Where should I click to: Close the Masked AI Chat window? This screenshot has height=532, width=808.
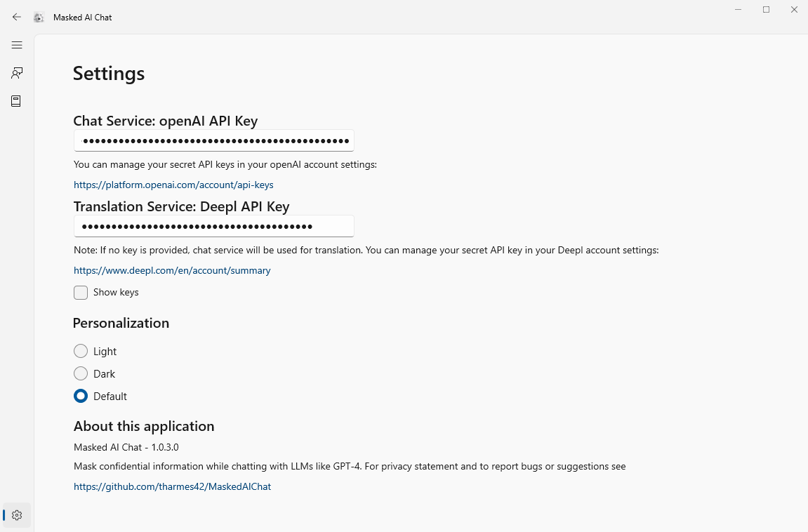794,10
